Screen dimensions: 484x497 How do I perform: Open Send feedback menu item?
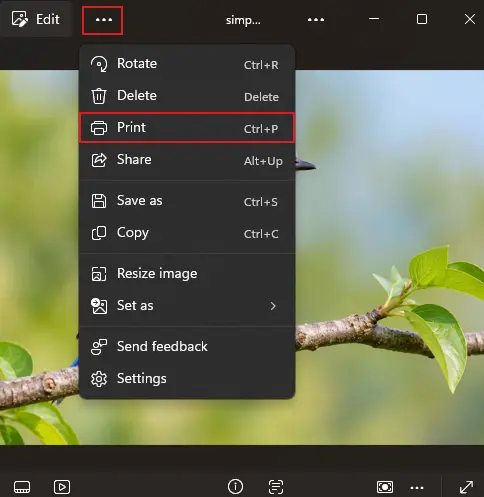[187, 347]
